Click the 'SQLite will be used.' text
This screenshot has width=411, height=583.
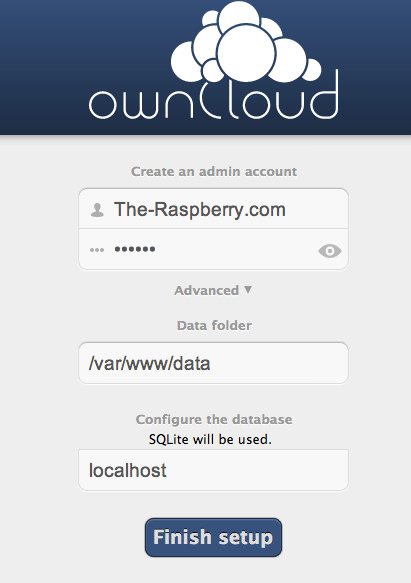tap(210, 439)
